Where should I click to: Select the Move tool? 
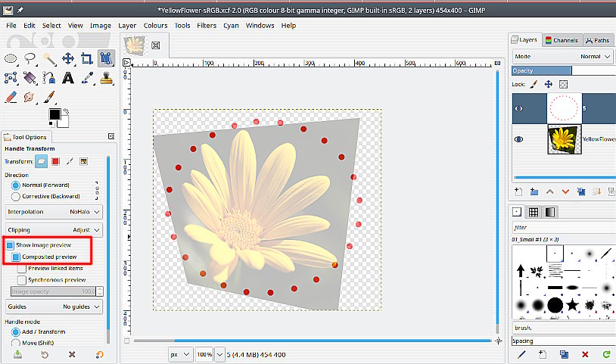coord(68,58)
